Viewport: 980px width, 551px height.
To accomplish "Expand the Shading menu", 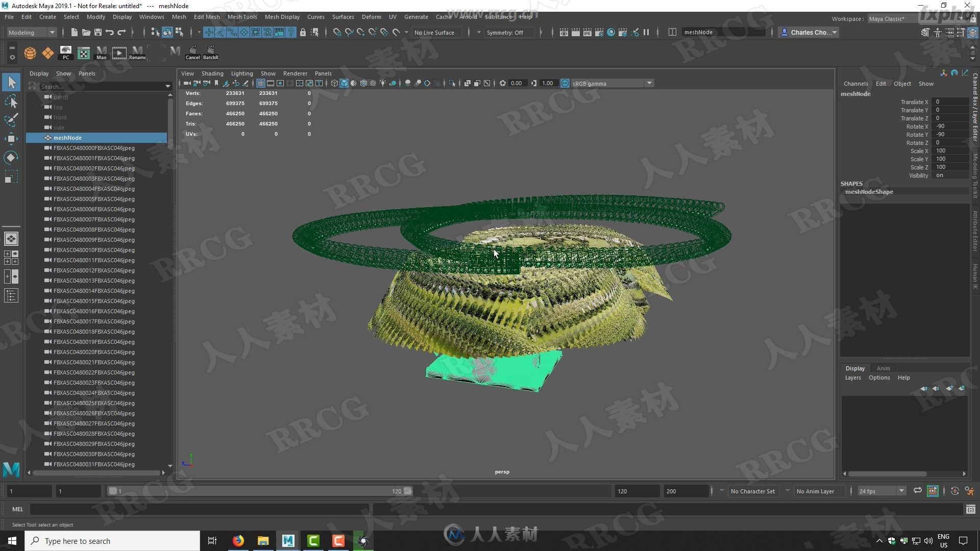I will coord(211,72).
